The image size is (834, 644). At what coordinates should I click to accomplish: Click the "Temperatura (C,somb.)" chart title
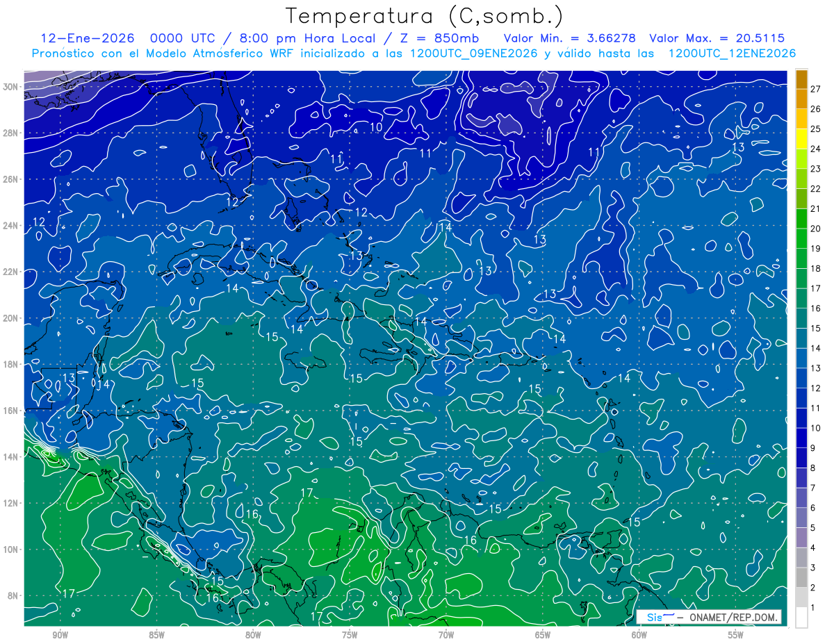tap(424, 15)
